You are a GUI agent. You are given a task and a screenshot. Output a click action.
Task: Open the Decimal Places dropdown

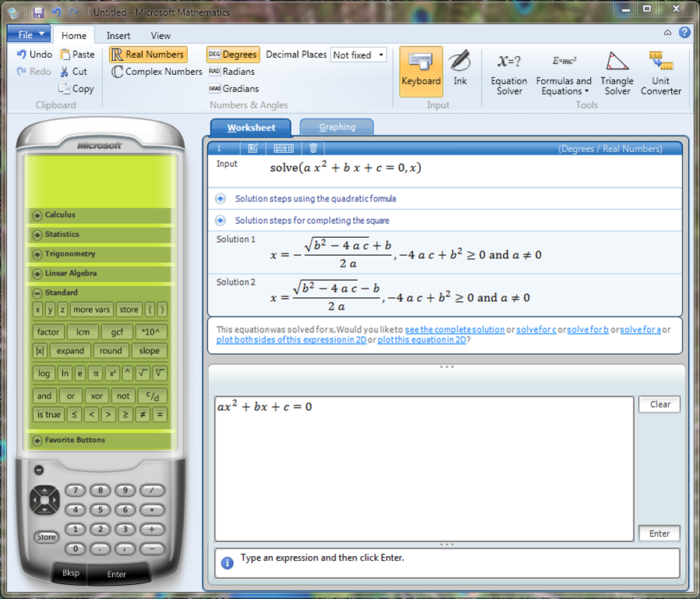(358, 55)
